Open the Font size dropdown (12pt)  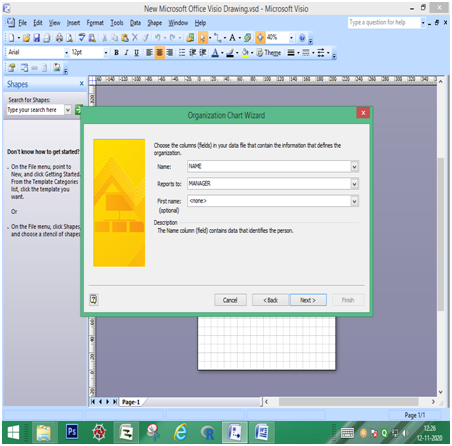pos(106,53)
